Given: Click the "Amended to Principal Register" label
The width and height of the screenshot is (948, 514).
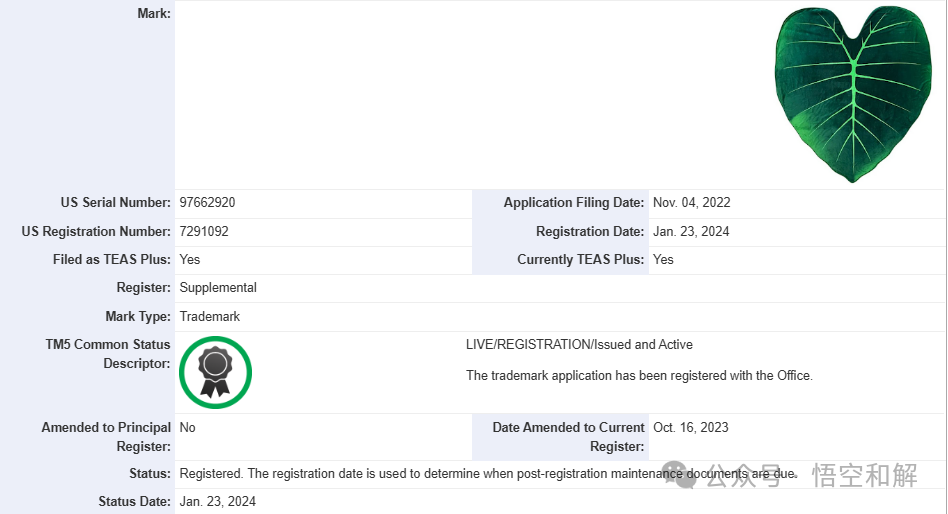Looking at the screenshot, I should [106, 437].
